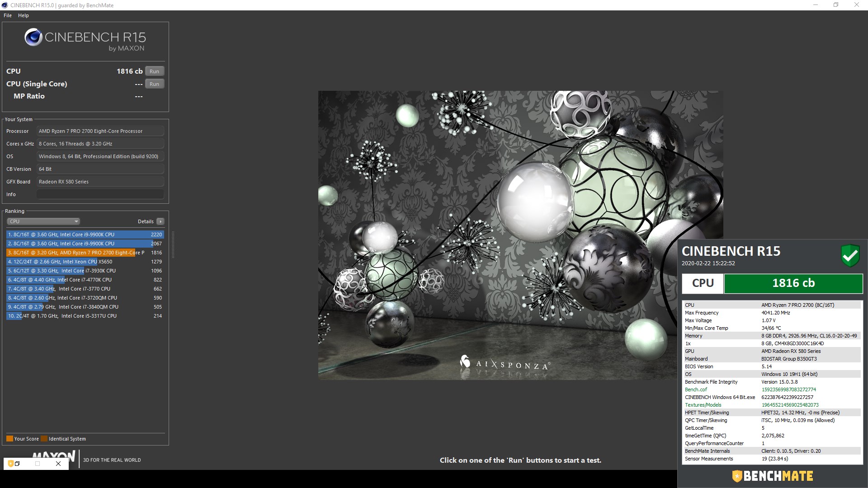868x488 pixels.
Task: Click the BenchMate Internals row
Action: 772,451
